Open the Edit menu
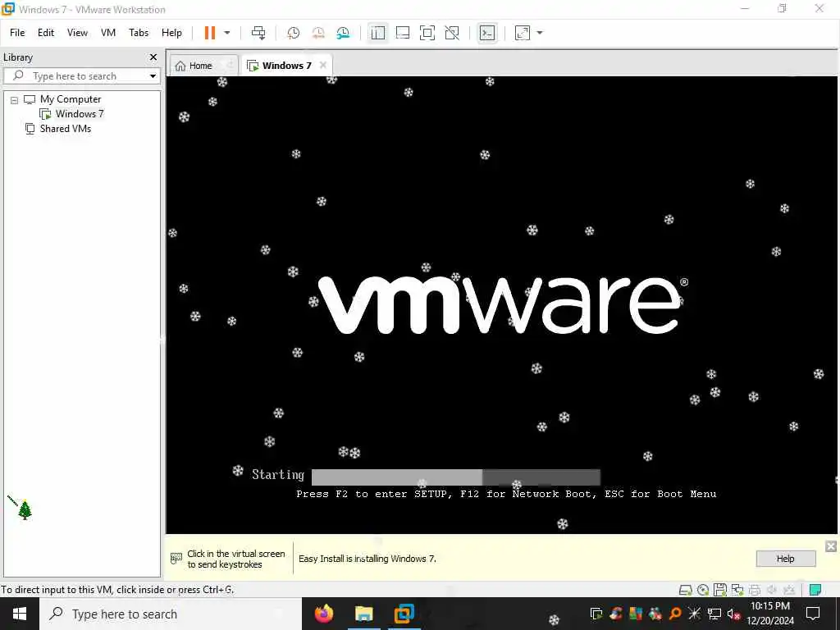840x630 pixels. click(x=46, y=33)
